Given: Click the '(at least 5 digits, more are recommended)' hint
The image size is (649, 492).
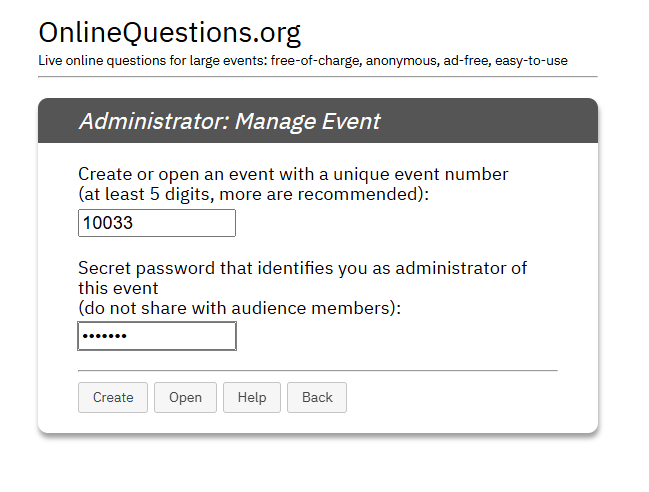Looking at the screenshot, I should (253, 194).
